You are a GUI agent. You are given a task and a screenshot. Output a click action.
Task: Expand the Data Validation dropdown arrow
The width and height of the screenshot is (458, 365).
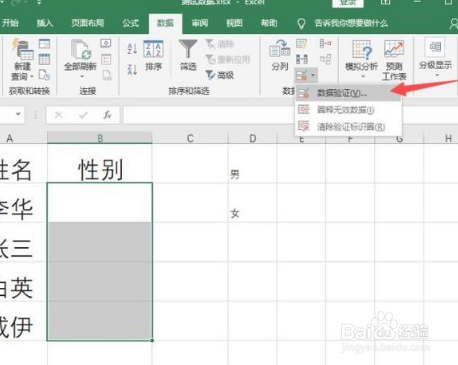313,76
